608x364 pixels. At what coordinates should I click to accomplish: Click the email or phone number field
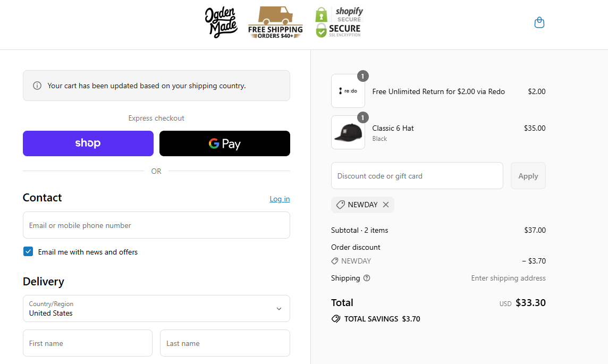coord(156,225)
